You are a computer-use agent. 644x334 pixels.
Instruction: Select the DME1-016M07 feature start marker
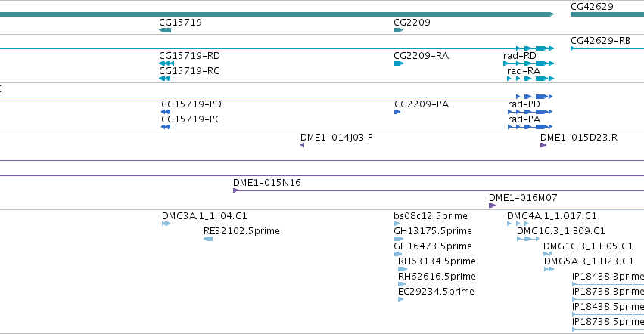(x=492, y=206)
